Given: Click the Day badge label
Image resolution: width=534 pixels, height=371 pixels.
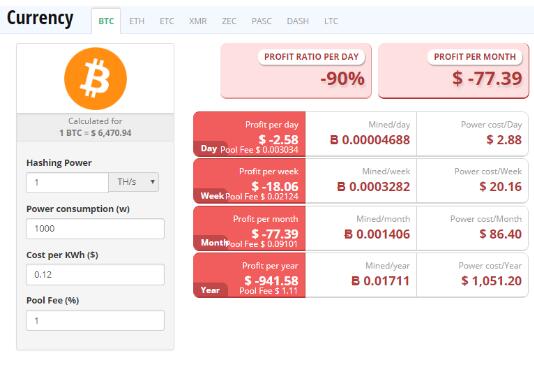Looking at the screenshot, I should click(x=209, y=149).
